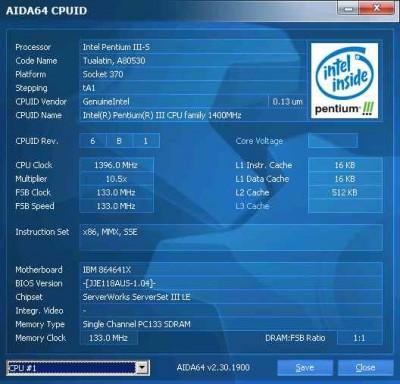Image resolution: width=400 pixels, height=384 pixels.
Task: Select the empty L3 Cache field
Action: tap(345, 206)
